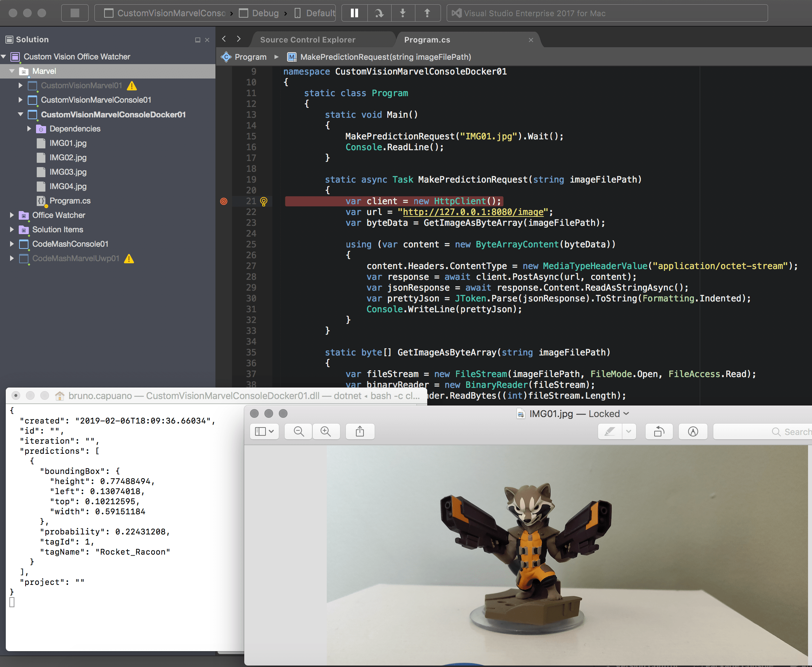Zoom in on IMG01.jpg in Preview
The width and height of the screenshot is (812, 667).
point(326,431)
